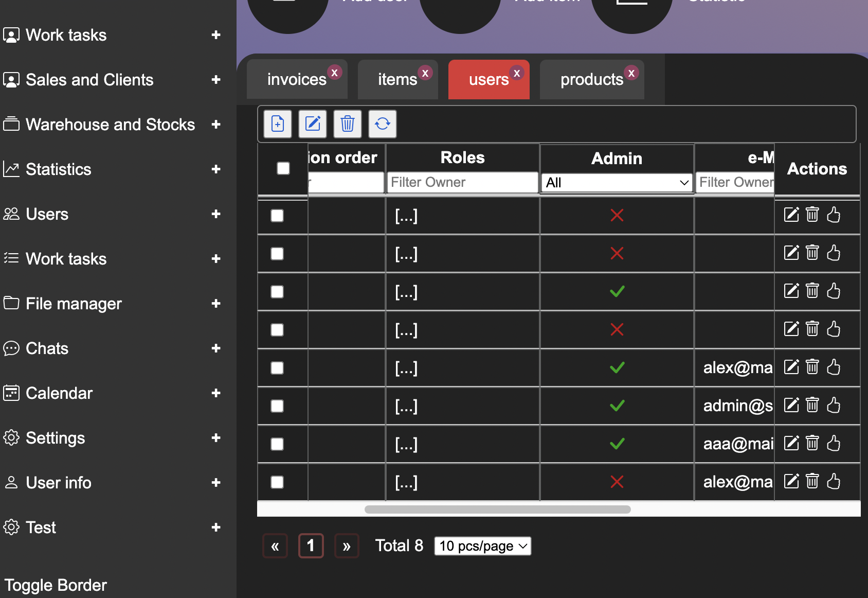Edit the second table row

(791, 253)
